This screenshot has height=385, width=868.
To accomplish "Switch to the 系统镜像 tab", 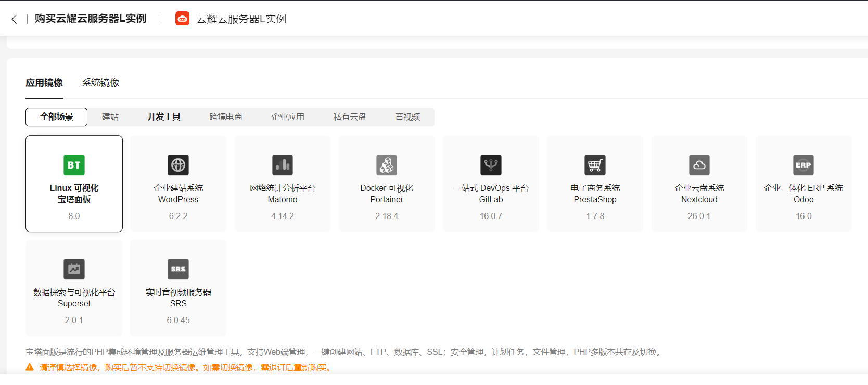I will point(100,83).
